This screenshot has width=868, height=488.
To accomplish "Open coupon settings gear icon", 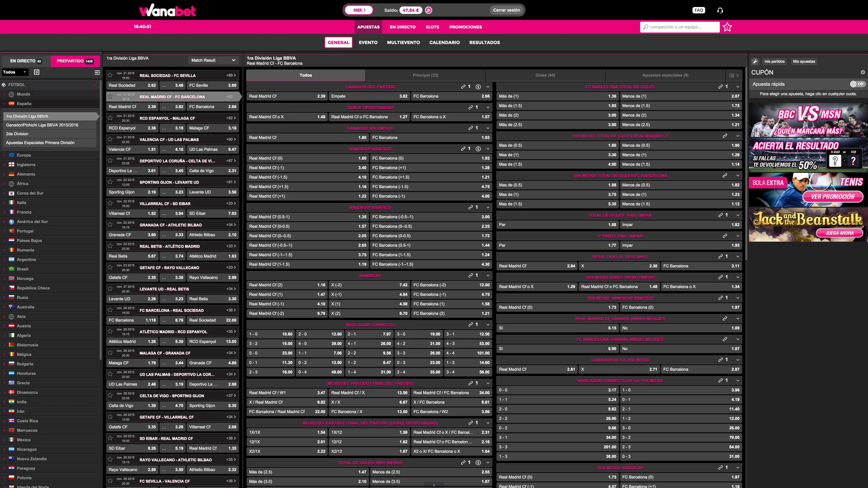I will pyautogui.click(x=863, y=72).
